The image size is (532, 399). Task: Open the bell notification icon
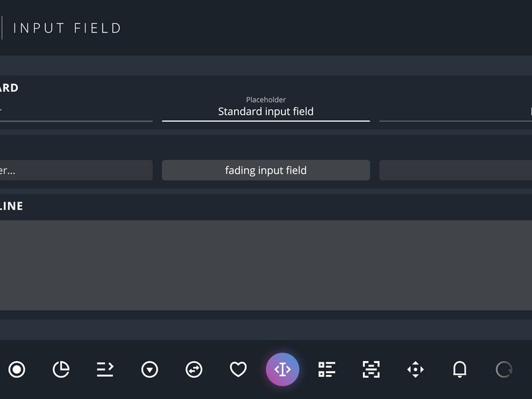(x=460, y=370)
